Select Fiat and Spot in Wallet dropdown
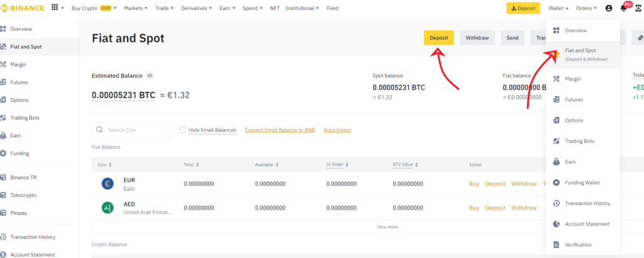 583,55
